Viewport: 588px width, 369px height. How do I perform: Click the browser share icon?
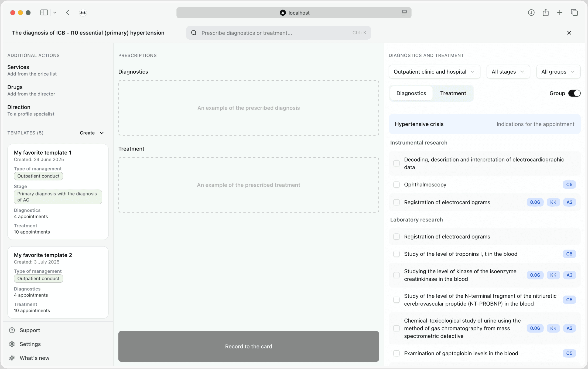(546, 13)
